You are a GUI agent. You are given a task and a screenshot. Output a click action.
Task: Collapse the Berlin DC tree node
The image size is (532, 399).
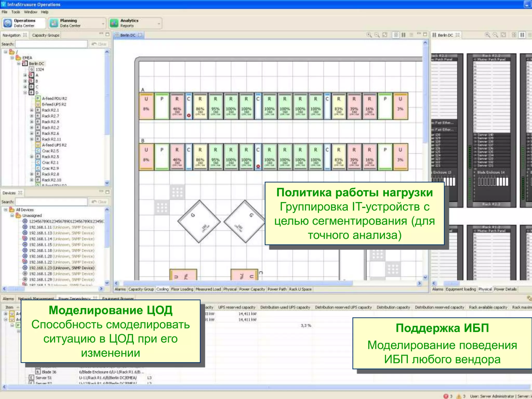point(19,63)
